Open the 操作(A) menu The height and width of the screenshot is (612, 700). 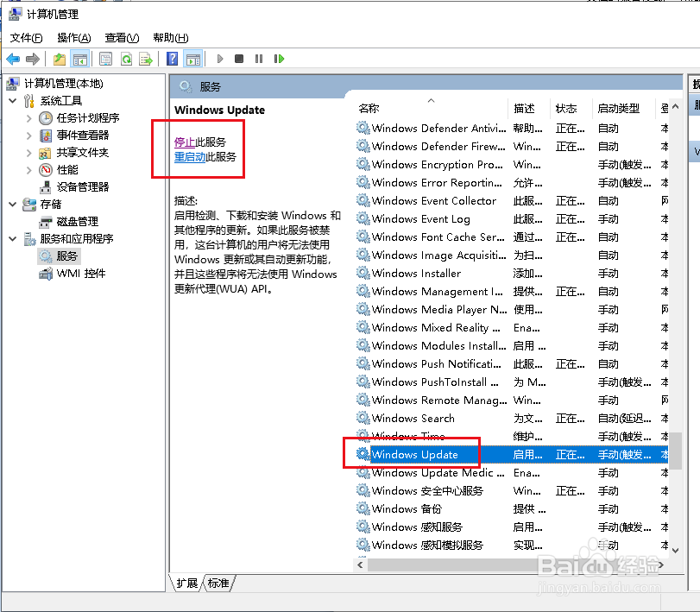pos(74,38)
